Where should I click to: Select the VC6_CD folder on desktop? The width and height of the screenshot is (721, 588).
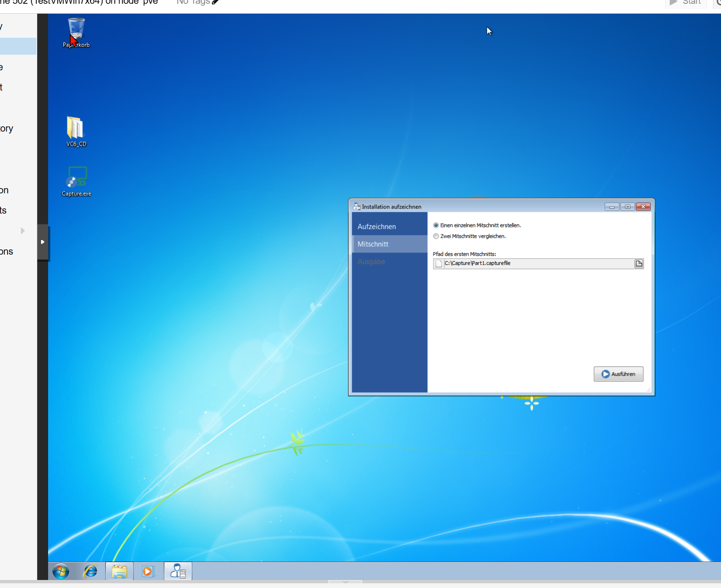[76, 132]
